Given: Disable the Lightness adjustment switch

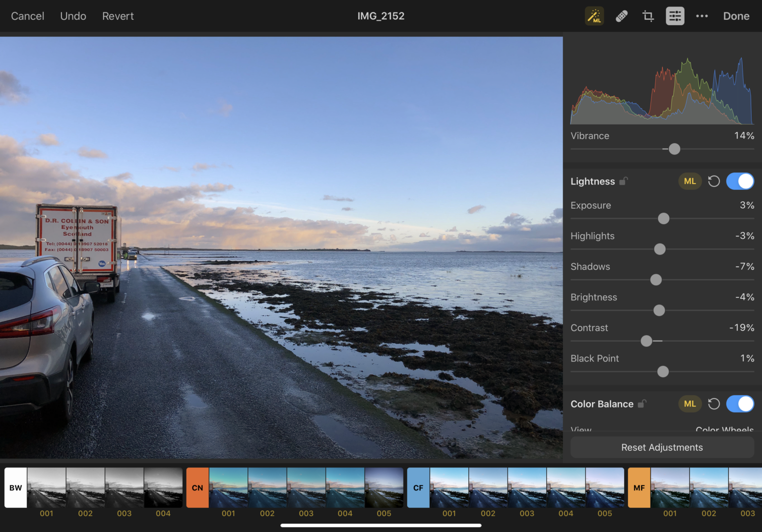Looking at the screenshot, I should click(x=740, y=181).
